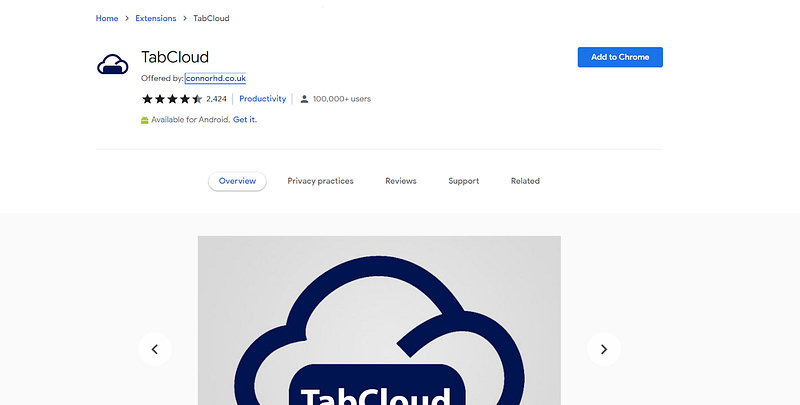Viewport: 800px width, 405px height.
Task: Switch to the Reviews tab
Action: (x=401, y=181)
